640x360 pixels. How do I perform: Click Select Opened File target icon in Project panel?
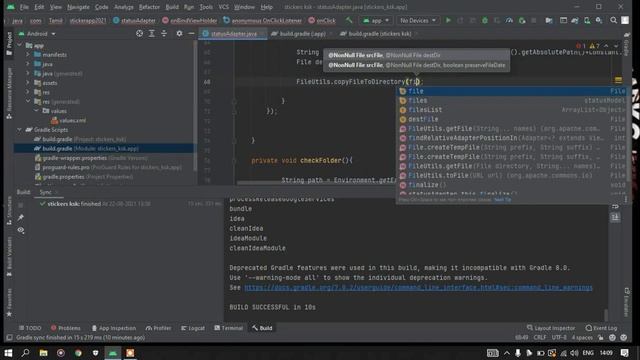click(139, 33)
